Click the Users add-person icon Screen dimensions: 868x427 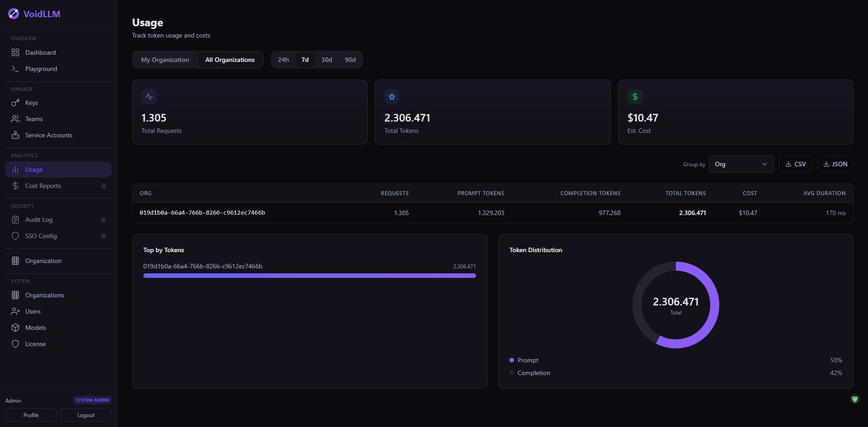(15, 311)
